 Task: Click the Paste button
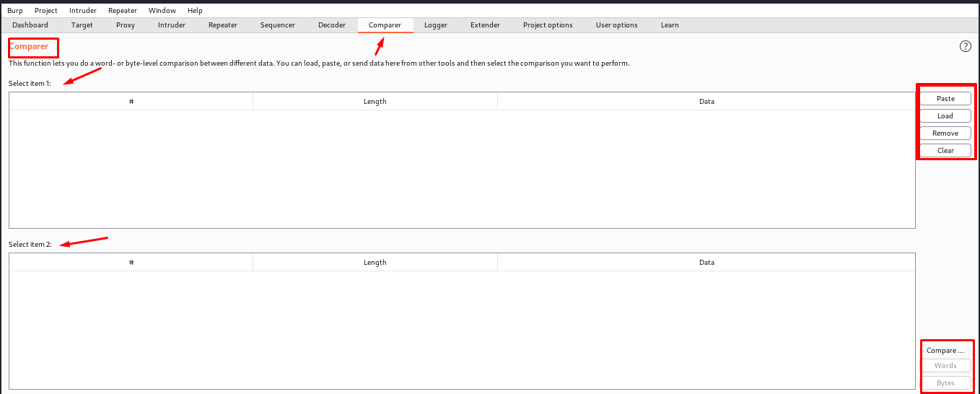945,99
